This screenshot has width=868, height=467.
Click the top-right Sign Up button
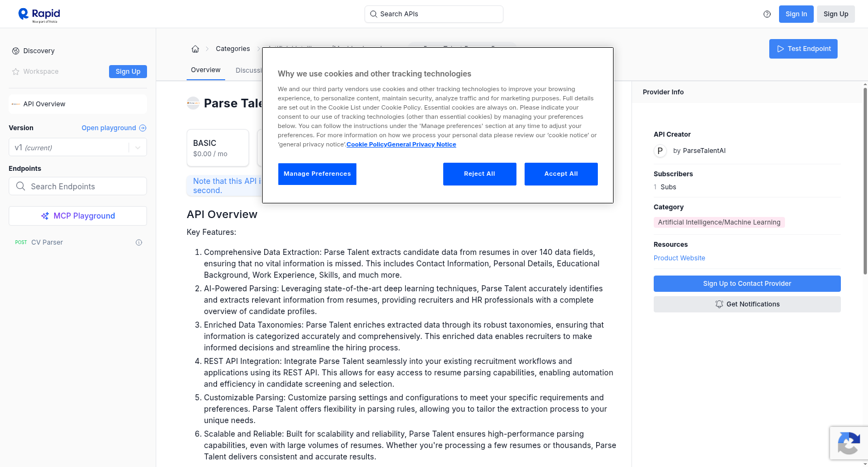coord(835,14)
